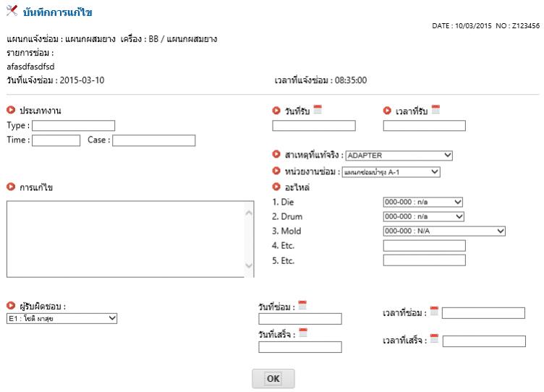Viewport: 544px width, 392px height.
Task: Click into the Type input field
Action: [x=73, y=126]
